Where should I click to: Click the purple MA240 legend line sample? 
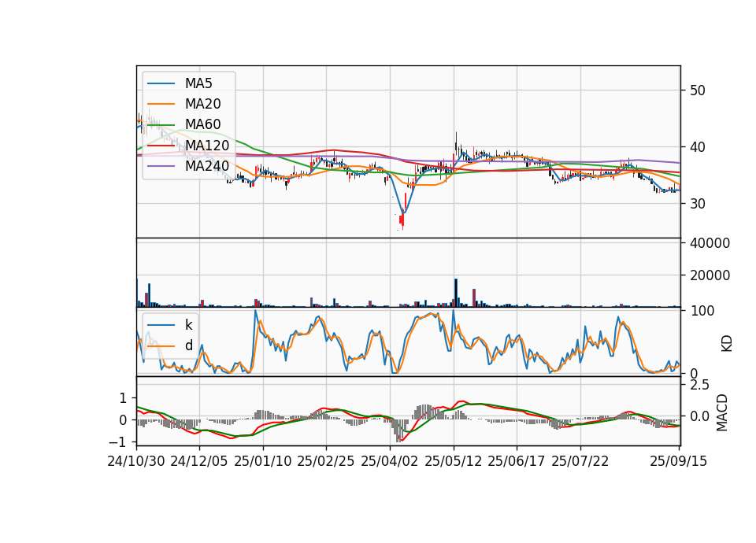(x=161, y=166)
